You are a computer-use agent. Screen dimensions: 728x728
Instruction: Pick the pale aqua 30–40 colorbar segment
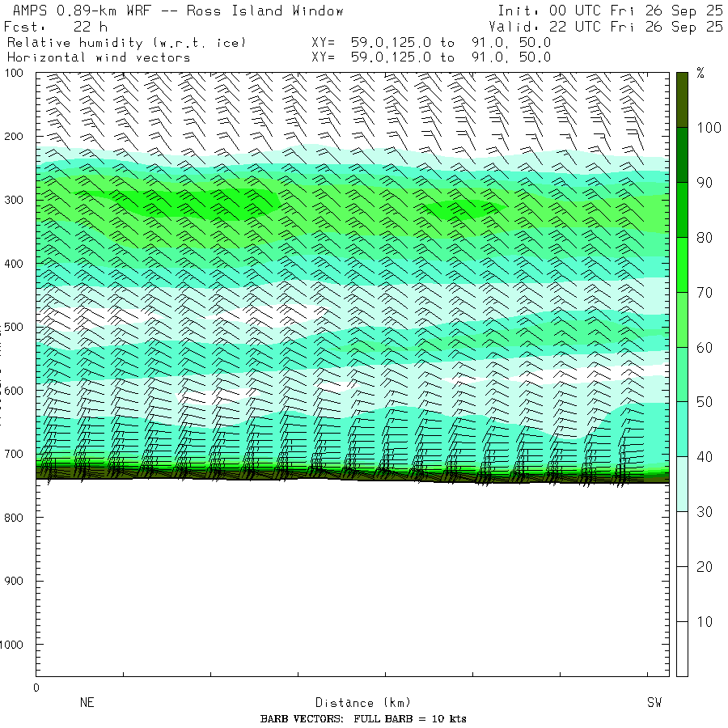pos(682,484)
